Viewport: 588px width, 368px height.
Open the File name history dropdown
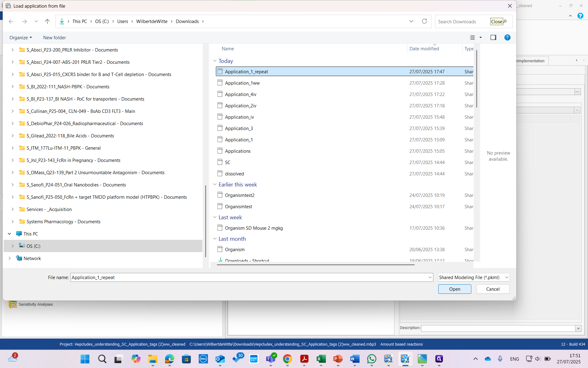click(430, 277)
